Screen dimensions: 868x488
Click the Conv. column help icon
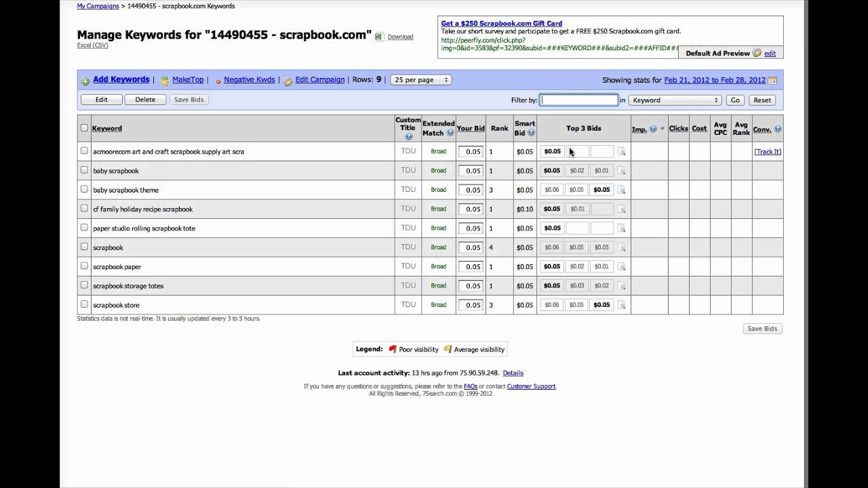[778, 129]
